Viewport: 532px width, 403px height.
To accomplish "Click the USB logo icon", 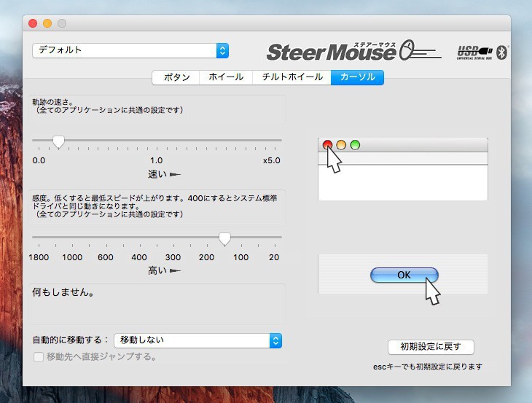I will click(474, 53).
